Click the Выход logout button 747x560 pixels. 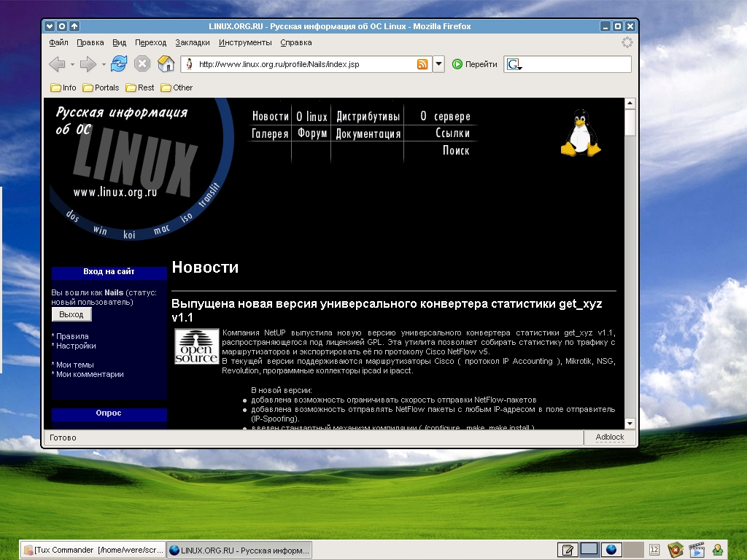[x=71, y=314]
